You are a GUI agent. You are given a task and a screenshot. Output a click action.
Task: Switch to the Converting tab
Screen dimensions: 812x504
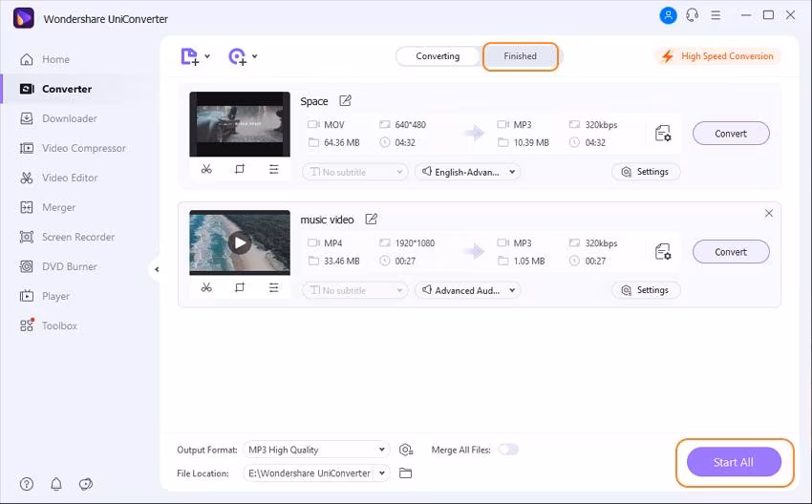coord(438,56)
